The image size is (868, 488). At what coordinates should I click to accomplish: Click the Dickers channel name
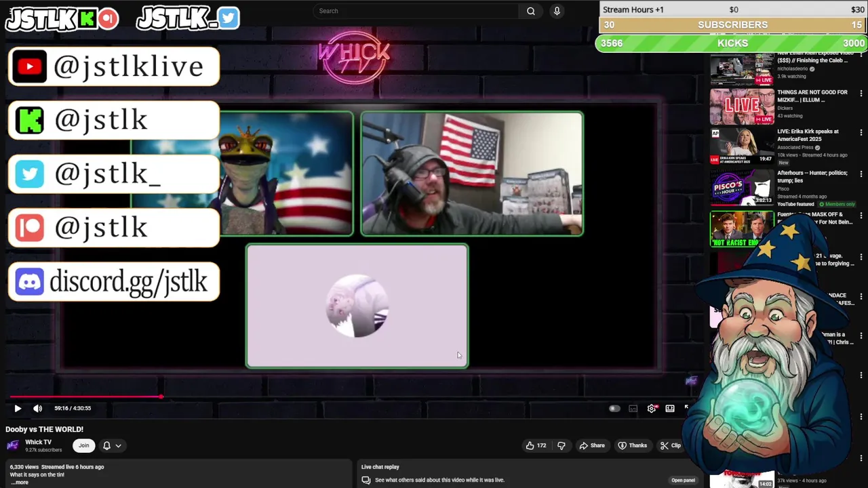coord(785,108)
